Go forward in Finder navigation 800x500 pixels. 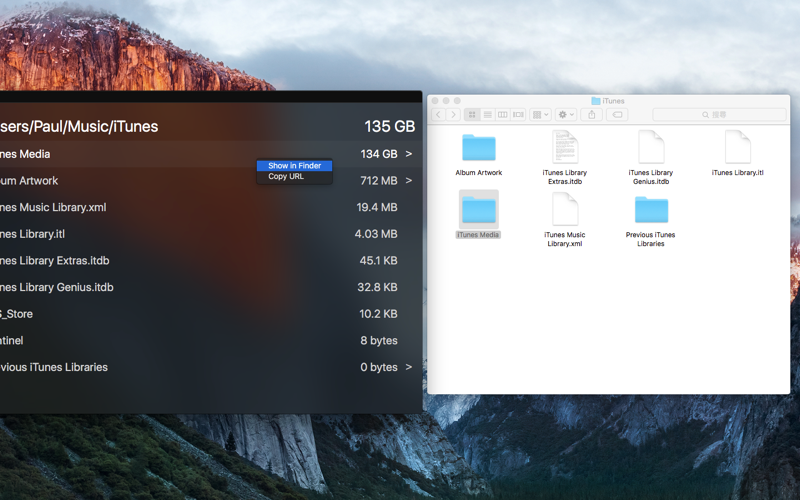click(453, 115)
